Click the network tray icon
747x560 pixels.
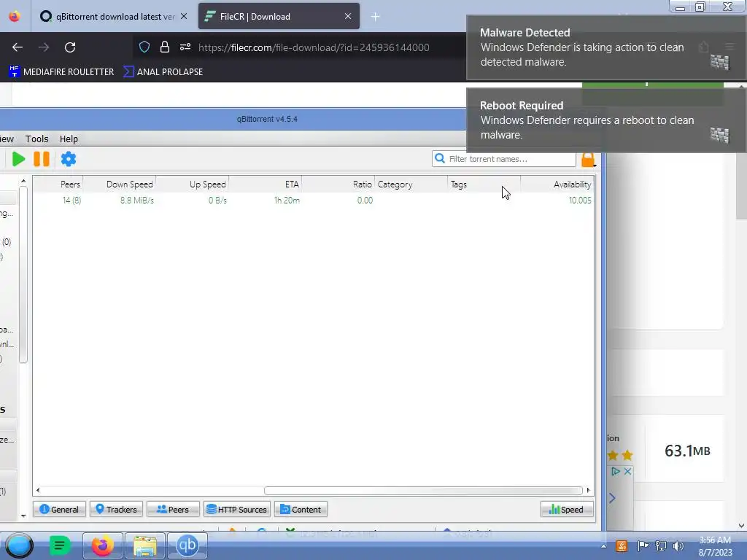click(661, 545)
